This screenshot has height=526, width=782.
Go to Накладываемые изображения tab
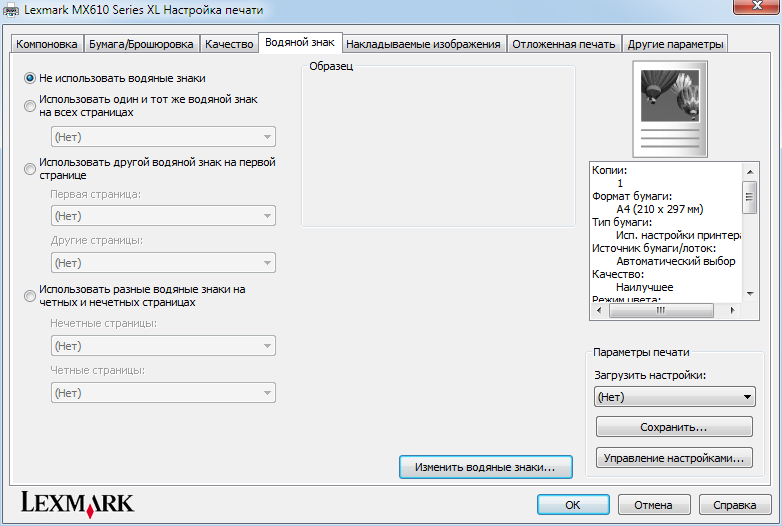(x=423, y=44)
